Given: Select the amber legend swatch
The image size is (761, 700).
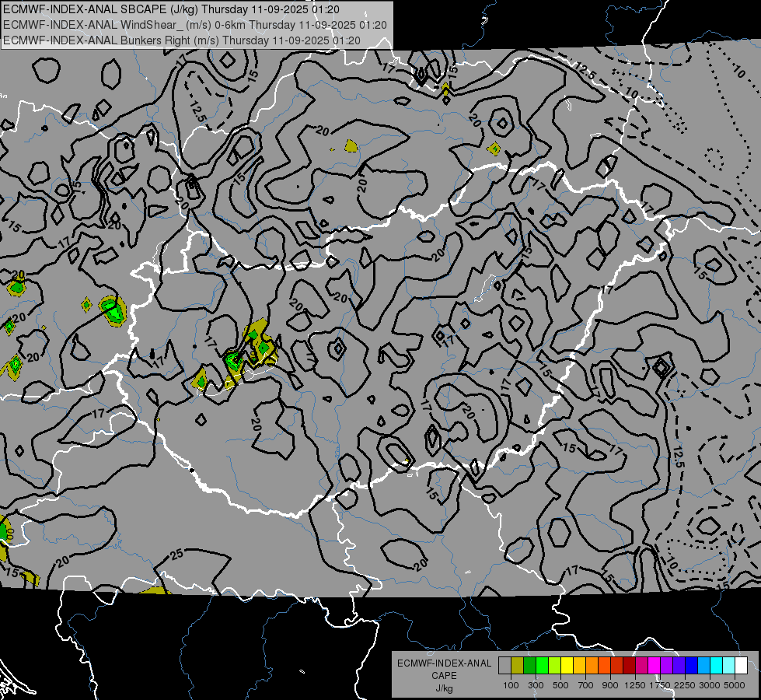Looking at the screenshot, I should [579, 665].
